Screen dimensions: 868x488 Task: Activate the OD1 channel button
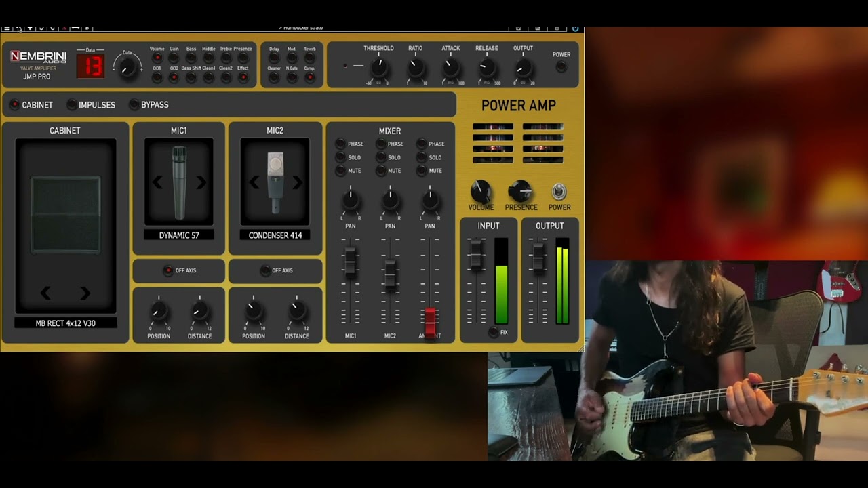(x=157, y=78)
